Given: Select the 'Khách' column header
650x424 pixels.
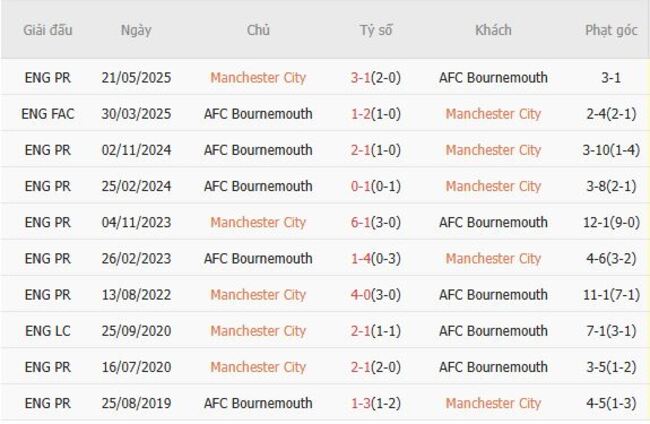Looking at the screenshot, I should [493, 30].
